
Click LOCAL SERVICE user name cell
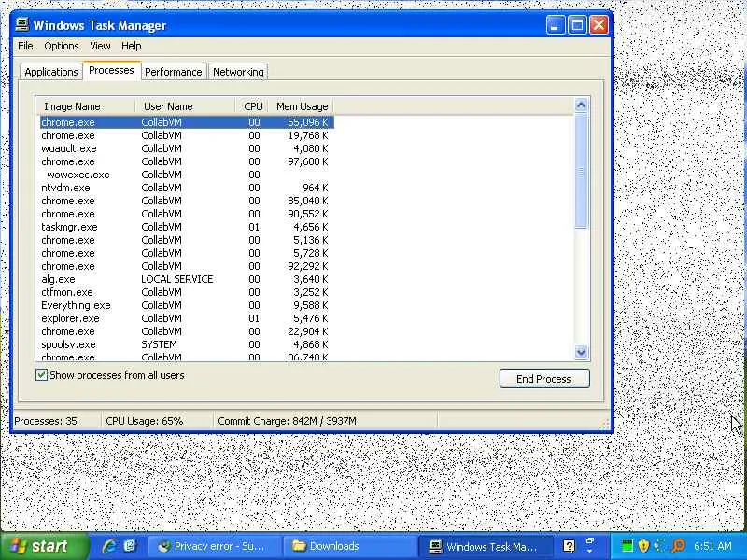point(177,279)
